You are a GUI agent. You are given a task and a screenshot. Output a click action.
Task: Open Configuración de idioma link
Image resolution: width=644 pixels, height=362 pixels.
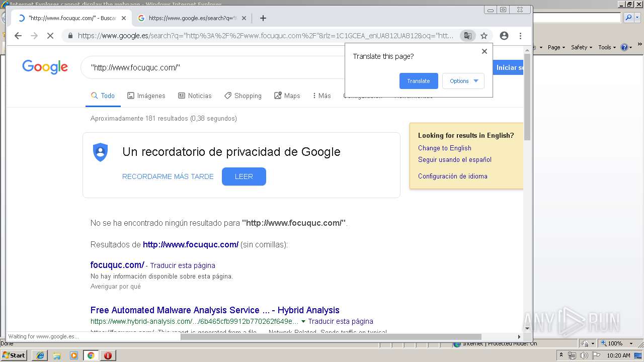pyautogui.click(x=453, y=176)
